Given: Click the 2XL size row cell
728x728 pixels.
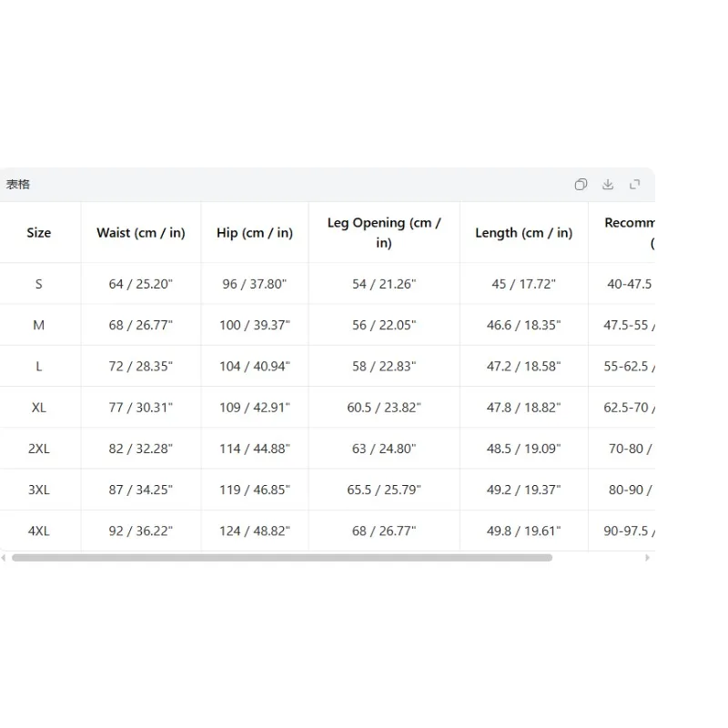Looking at the screenshot, I should click(39, 449).
